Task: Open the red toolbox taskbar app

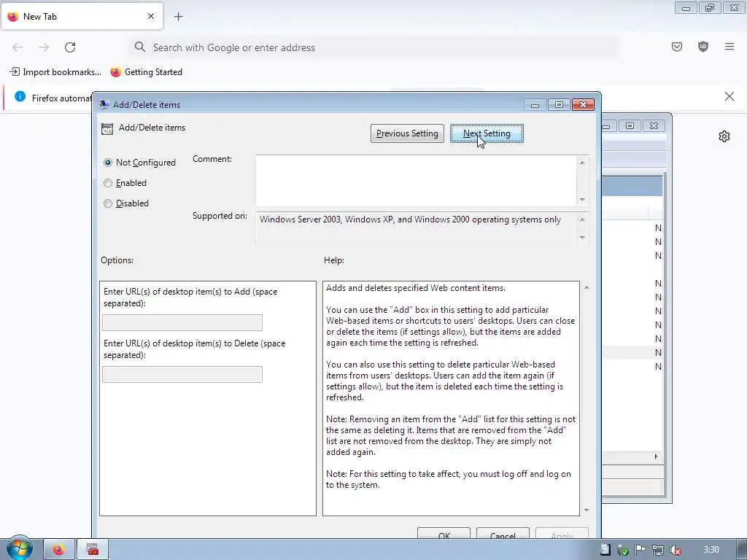Action: pyautogui.click(x=93, y=550)
